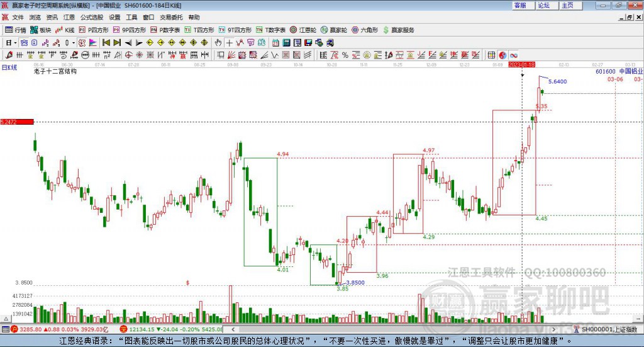644x347 pixels.
Task: Select the pencil drawing tool in bottom toolbar
Action: pyautogui.click(x=9, y=55)
